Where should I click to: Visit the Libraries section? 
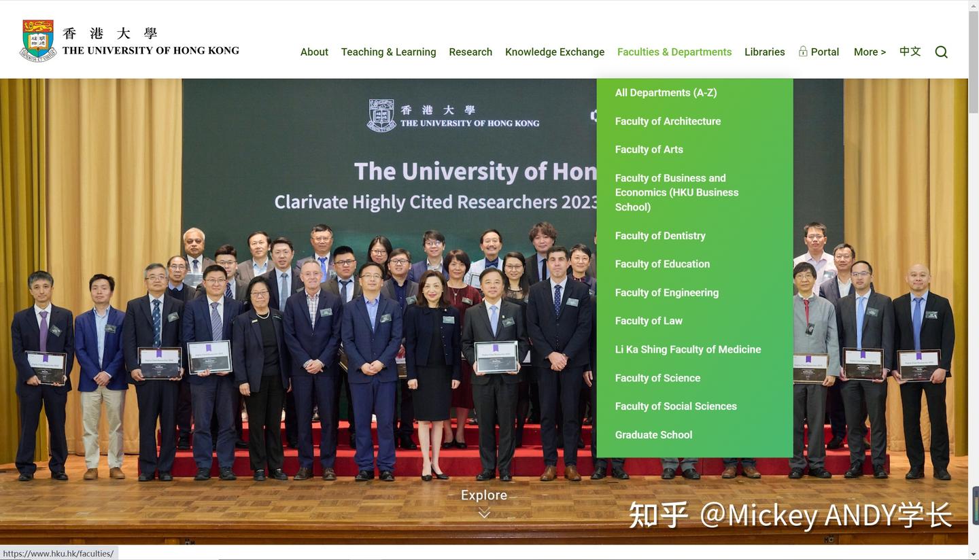764,52
